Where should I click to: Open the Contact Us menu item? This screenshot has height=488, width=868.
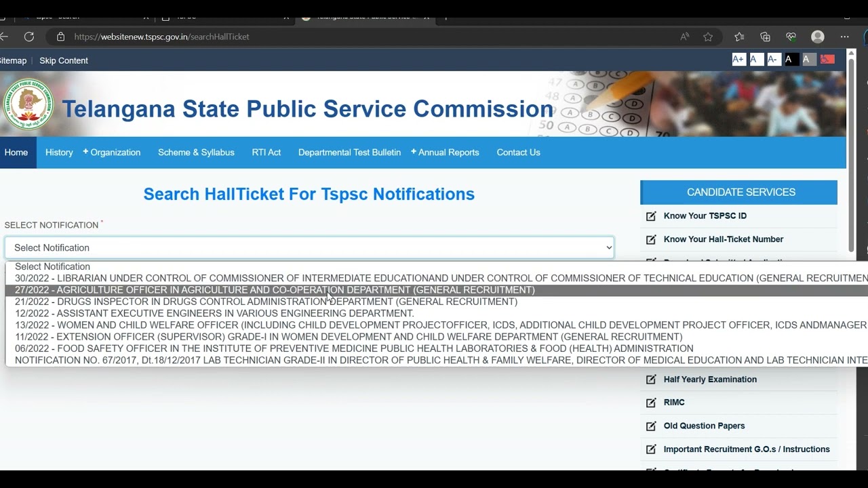(518, 152)
